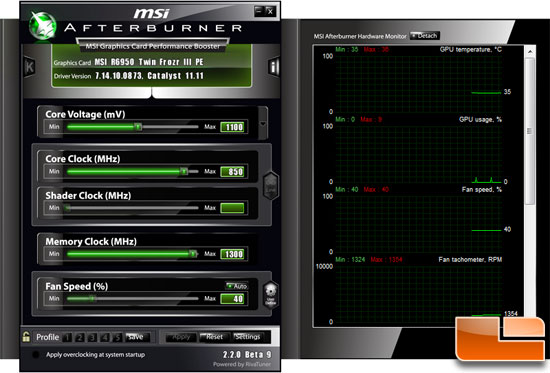Enable Apply overclocking at system startup
This screenshot has width=550, height=373.
[x=36, y=354]
